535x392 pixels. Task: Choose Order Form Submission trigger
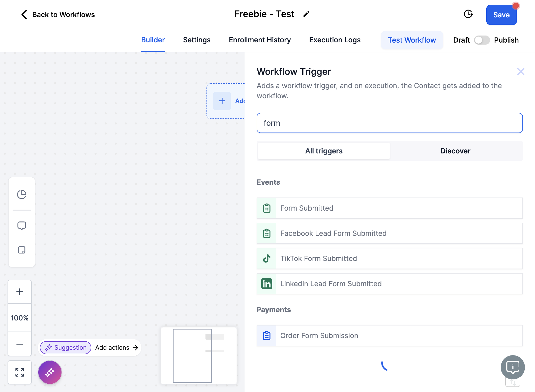point(390,336)
